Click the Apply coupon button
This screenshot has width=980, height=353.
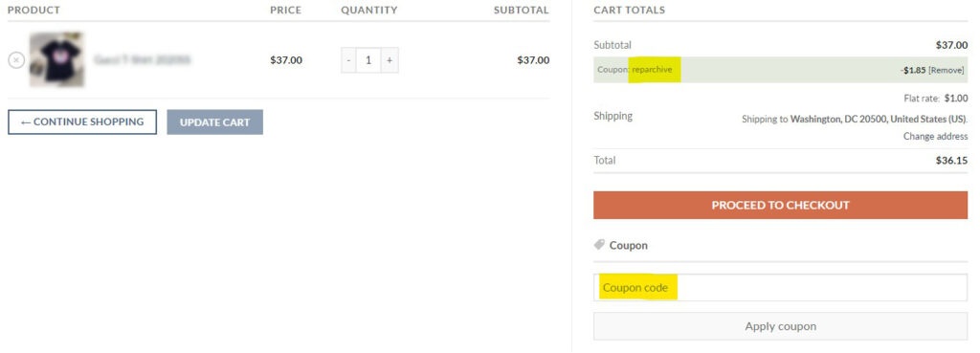[780, 326]
